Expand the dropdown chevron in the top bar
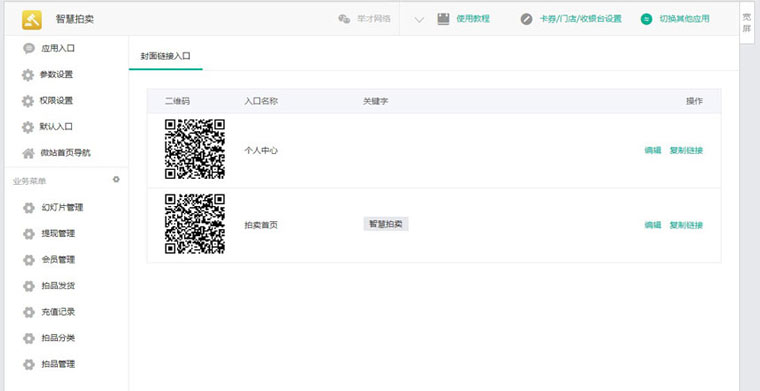 pos(420,20)
